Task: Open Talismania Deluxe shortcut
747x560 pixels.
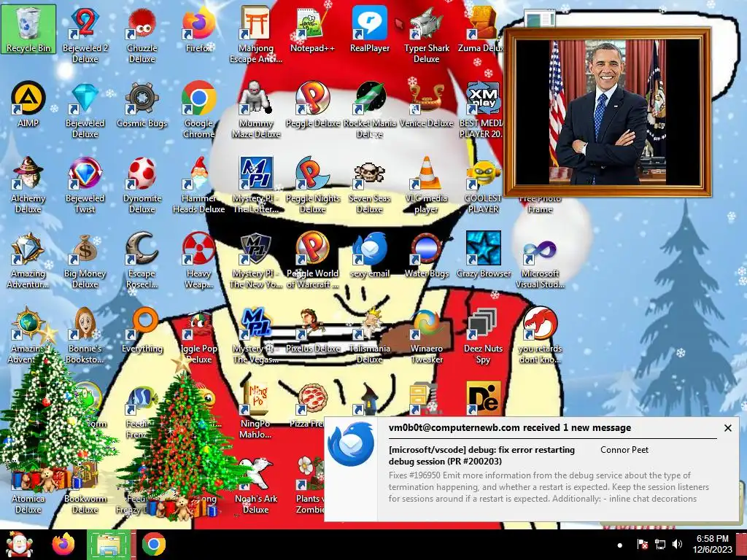Action: pos(370,335)
